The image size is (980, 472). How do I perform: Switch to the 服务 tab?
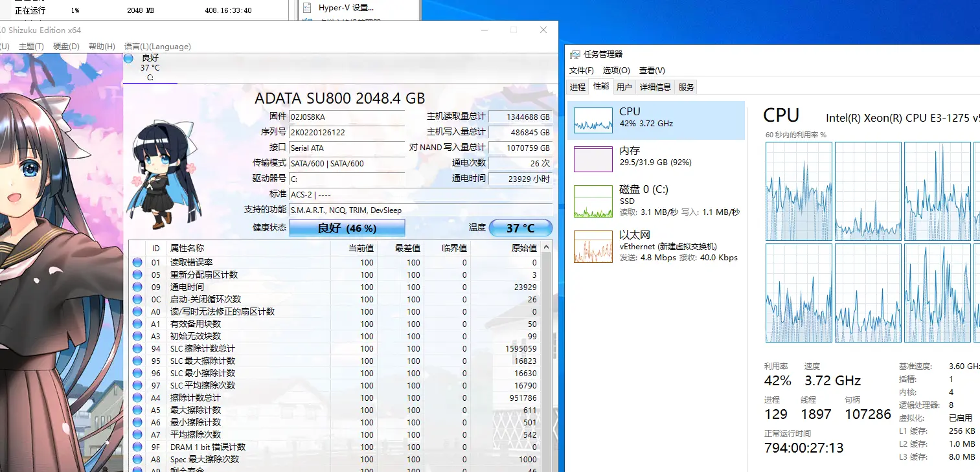[x=687, y=87]
